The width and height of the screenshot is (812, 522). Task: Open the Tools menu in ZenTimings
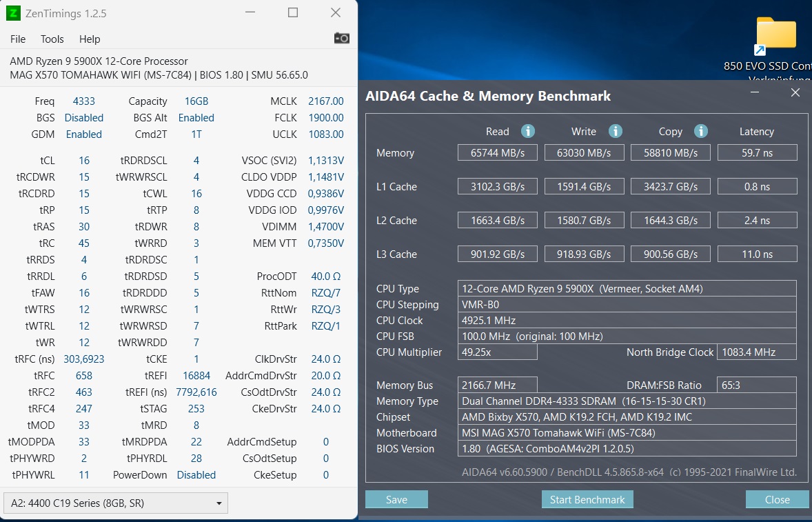[x=52, y=39]
